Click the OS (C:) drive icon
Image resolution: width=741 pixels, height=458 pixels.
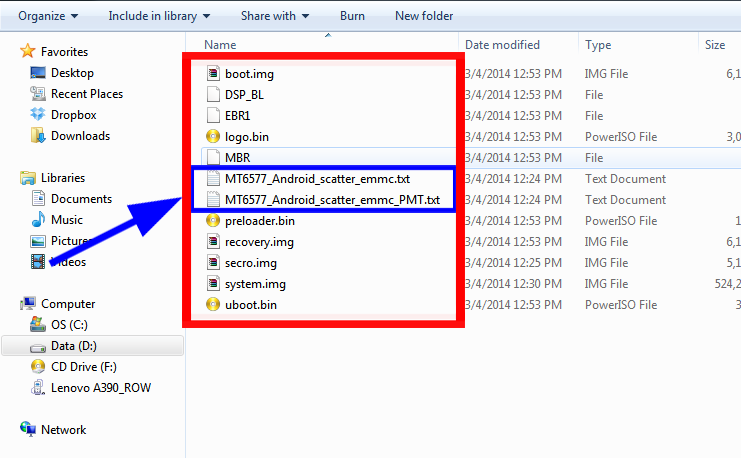coord(38,324)
